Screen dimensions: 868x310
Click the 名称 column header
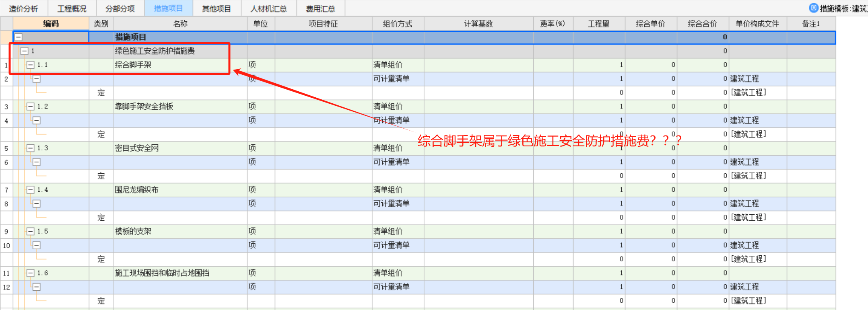click(180, 24)
